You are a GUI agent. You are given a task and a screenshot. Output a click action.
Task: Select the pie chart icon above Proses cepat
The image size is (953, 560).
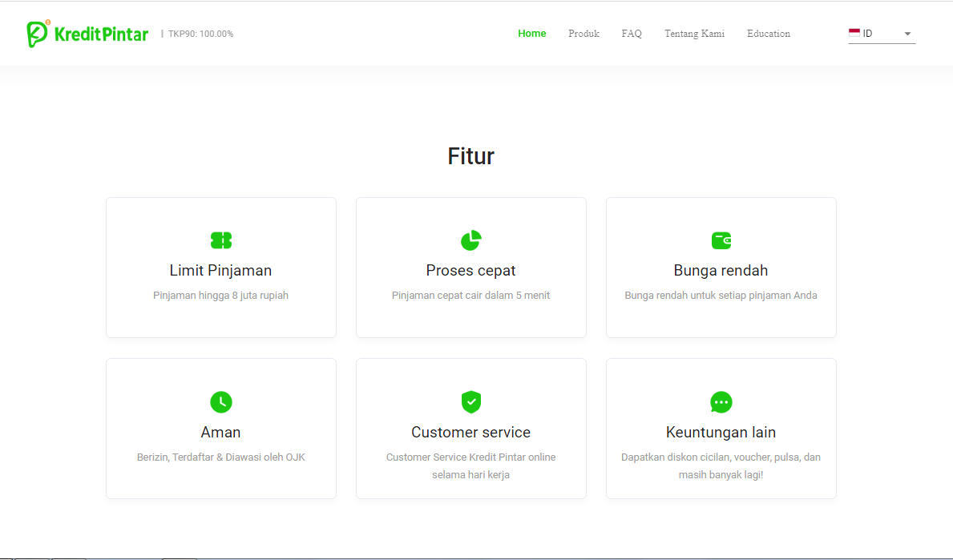(x=470, y=240)
